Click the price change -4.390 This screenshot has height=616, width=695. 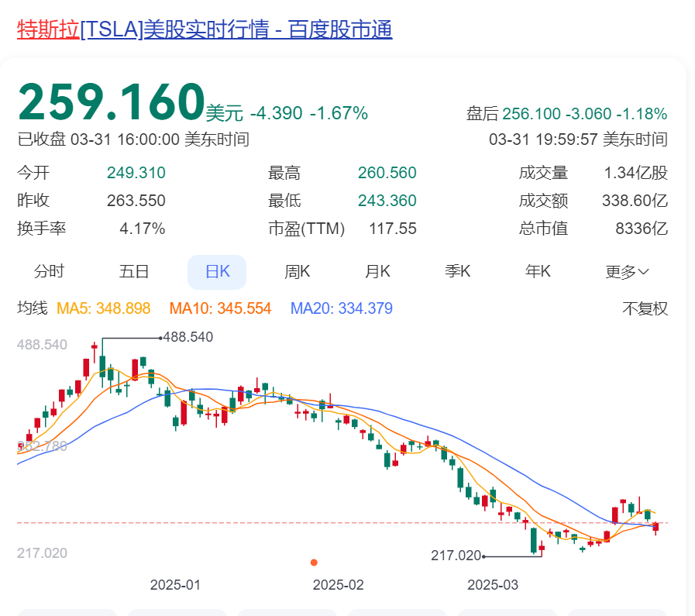click(277, 113)
